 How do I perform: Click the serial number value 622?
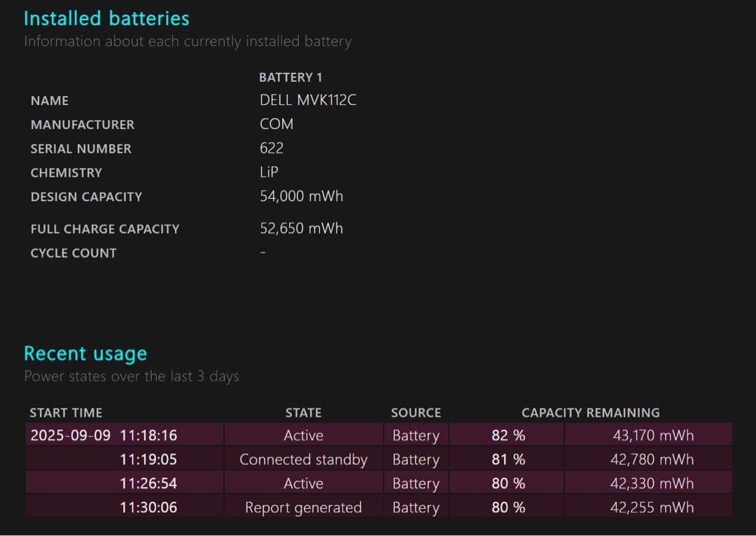pyautogui.click(x=272, y=148)
